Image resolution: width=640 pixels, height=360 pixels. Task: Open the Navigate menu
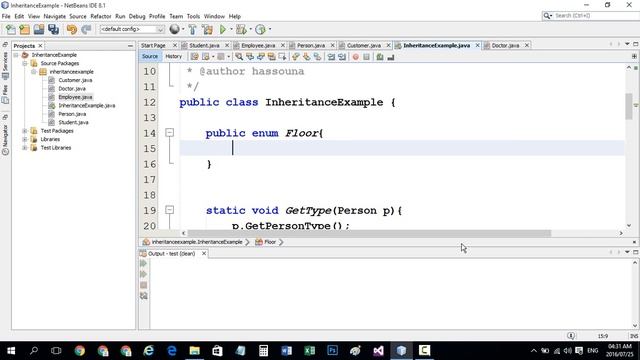[x=55, y=16]
